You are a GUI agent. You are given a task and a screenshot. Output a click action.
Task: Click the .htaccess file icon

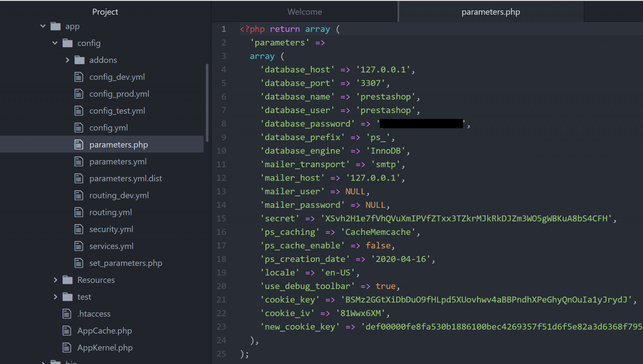(67, 314)
